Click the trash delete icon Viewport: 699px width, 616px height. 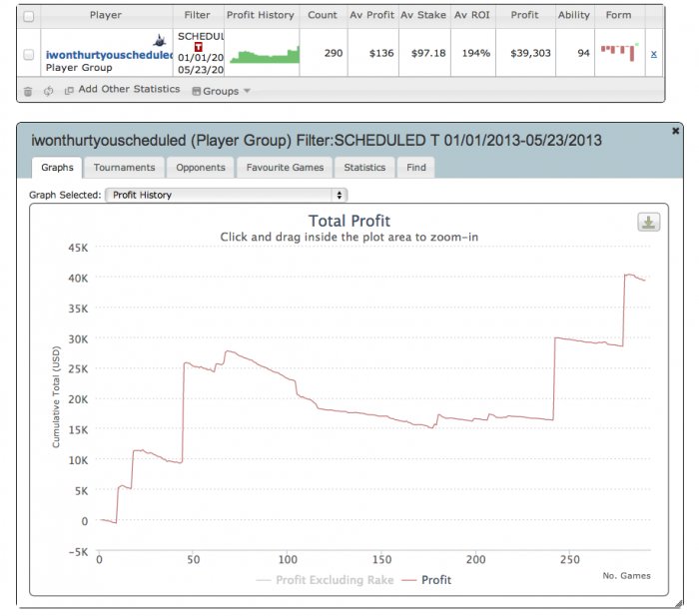(x=28, y=92)
